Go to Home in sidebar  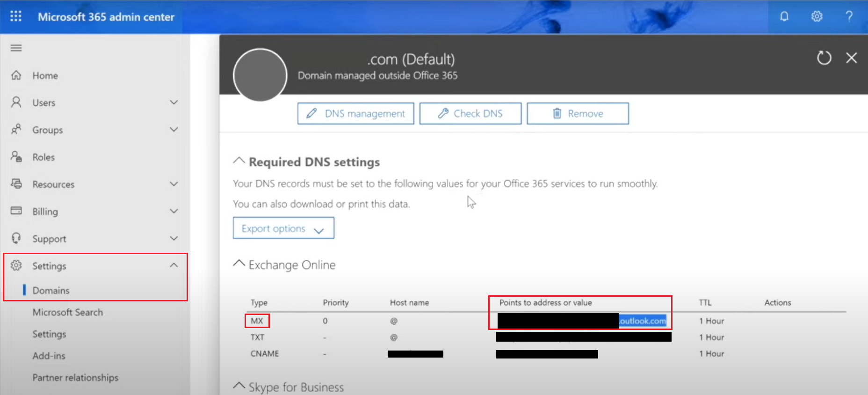click(x=45, y=76)
